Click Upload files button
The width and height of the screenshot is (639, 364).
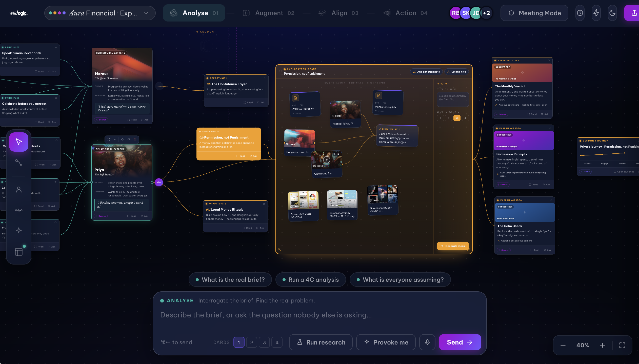[456, 72]
